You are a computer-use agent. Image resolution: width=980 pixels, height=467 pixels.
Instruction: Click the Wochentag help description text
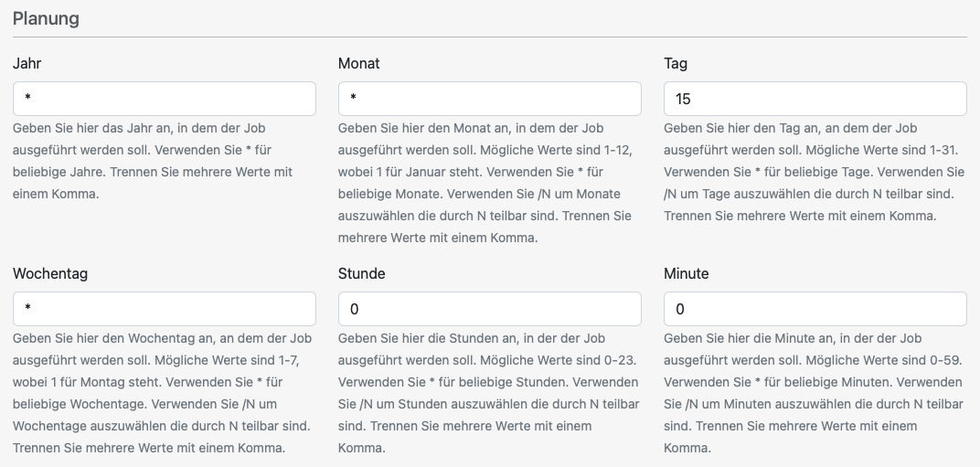(x=162, y=393)
